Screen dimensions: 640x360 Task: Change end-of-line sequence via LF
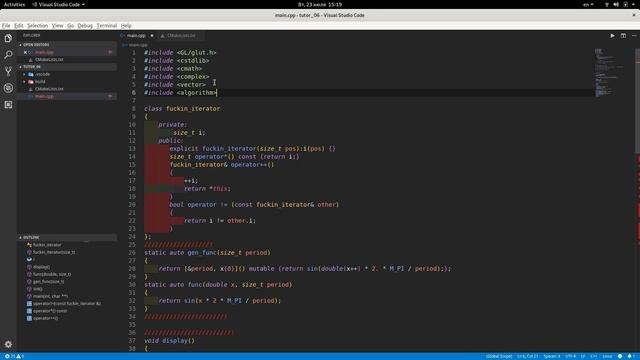pos(583,356)
